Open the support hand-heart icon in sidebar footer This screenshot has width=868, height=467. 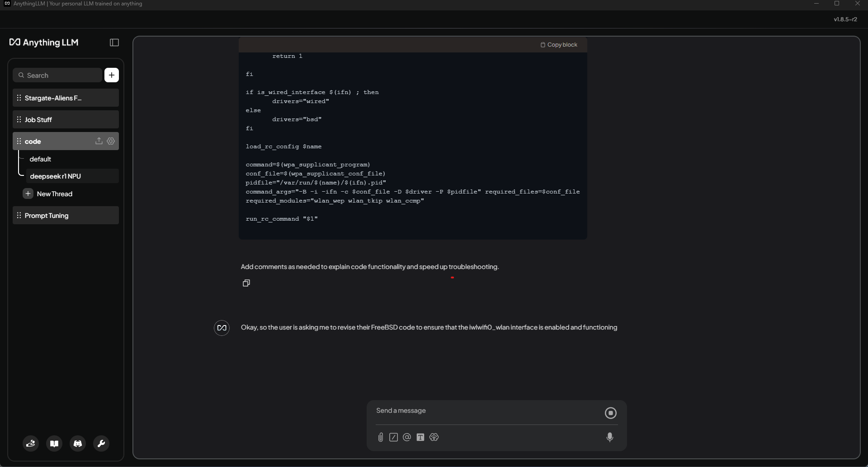31,443
